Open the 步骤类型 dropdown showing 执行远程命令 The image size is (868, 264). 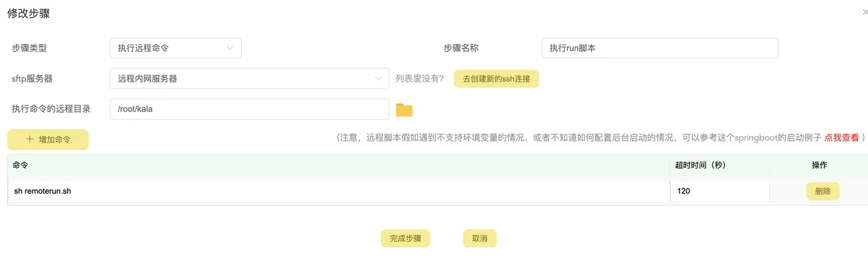coord(175,48)
